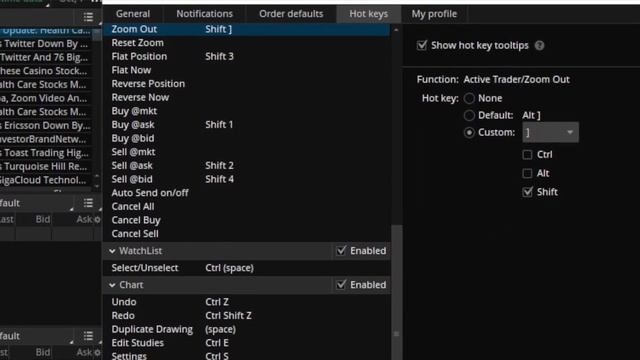Select the Buy @bid function
This screenshot has height=360, width=640.
click(x=247, y=138)
